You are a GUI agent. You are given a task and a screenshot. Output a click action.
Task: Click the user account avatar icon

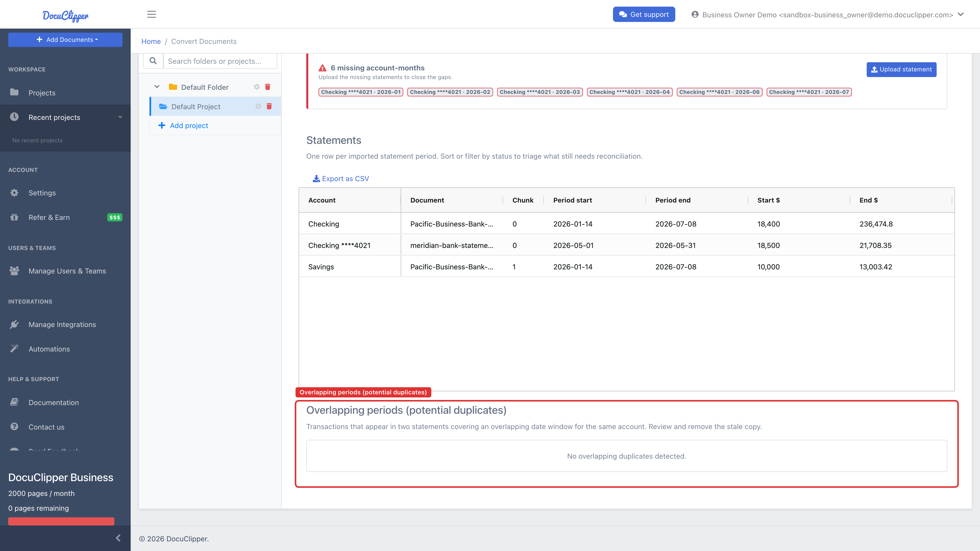[695, 15]
